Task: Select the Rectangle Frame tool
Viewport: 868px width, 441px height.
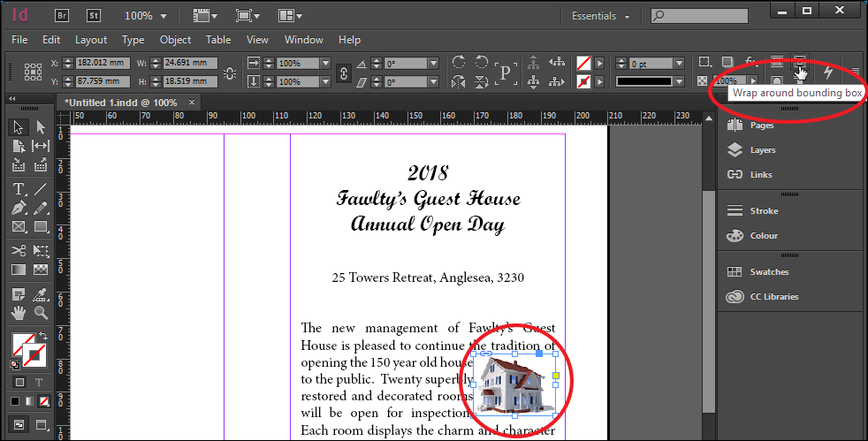Action: tap(19, 226)
